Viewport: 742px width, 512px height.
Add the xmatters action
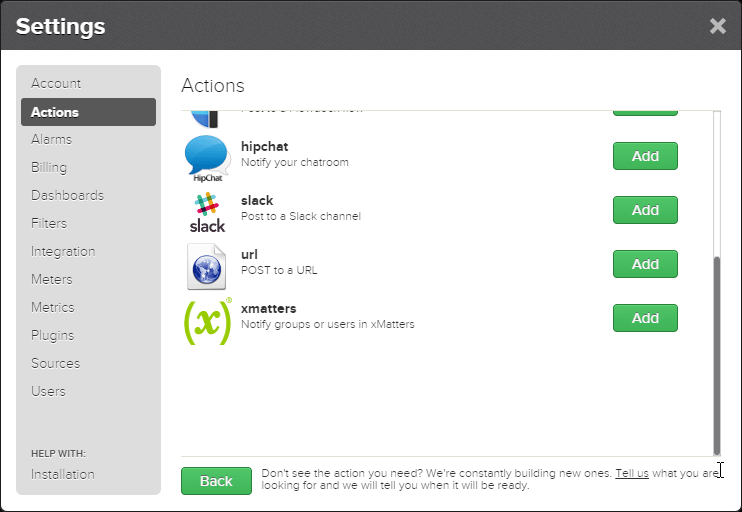645,318
